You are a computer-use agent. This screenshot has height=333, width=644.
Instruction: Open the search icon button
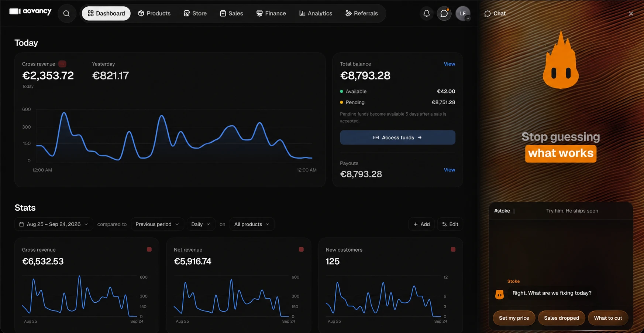coord(66,13)
